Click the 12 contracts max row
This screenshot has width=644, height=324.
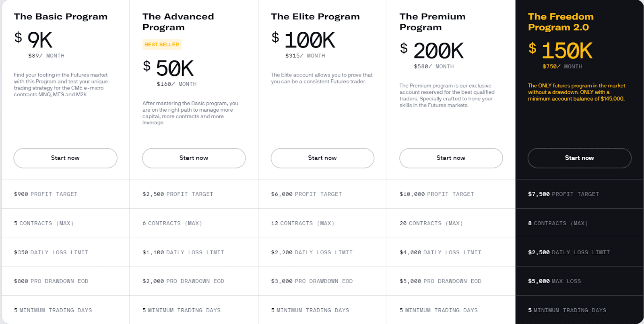(x=322, y=223)
